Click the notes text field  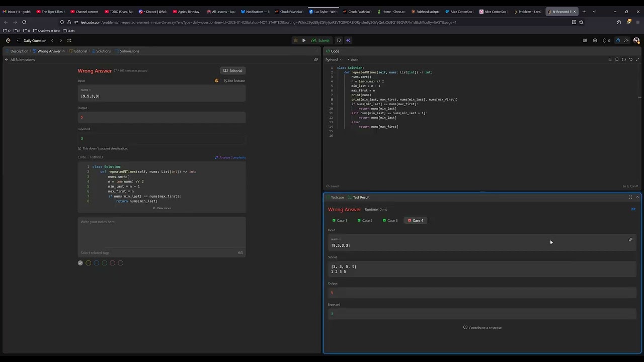[x=162, y=232]
